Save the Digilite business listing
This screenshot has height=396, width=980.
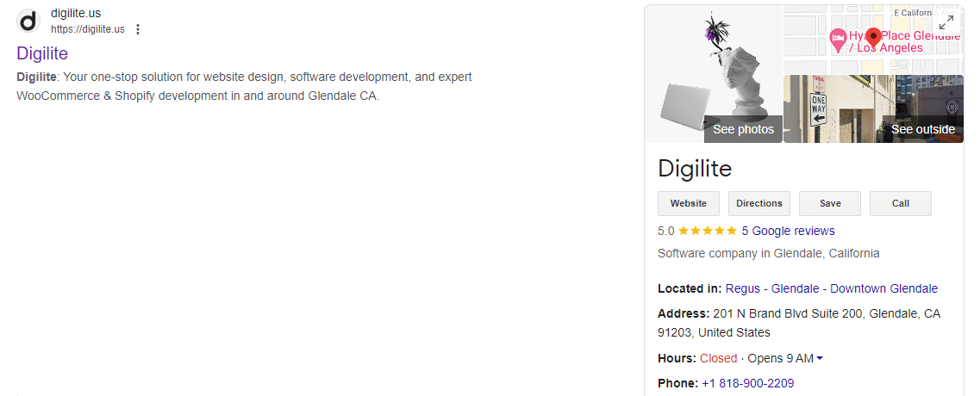pyautogui.click(x=830, y=204)
